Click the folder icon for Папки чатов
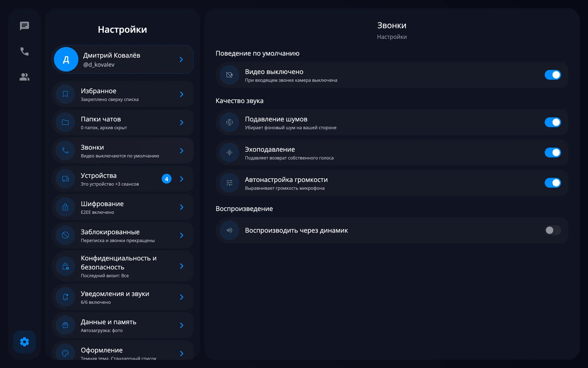 tap(65, 122)
